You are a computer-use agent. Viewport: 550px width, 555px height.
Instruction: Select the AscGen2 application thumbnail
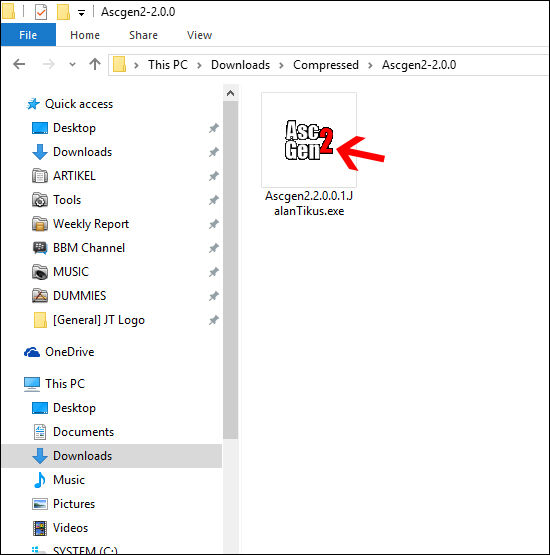(x=309, y=140)
